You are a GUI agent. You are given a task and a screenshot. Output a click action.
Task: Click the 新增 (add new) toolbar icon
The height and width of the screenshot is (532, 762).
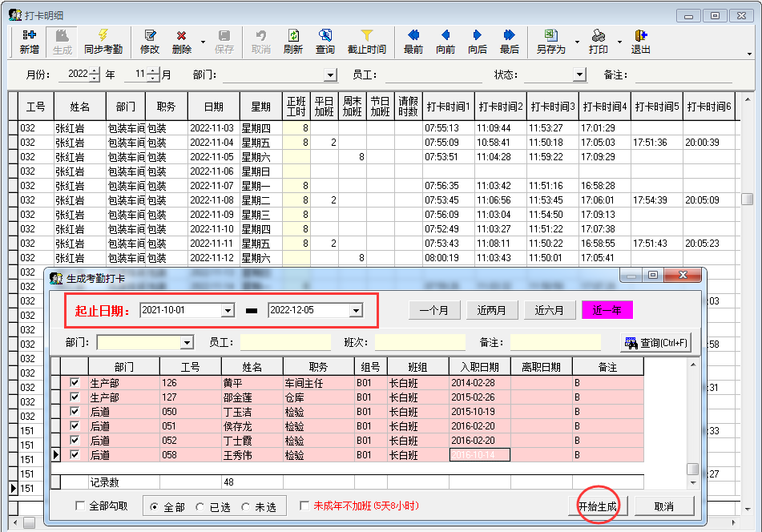(29, 42)
